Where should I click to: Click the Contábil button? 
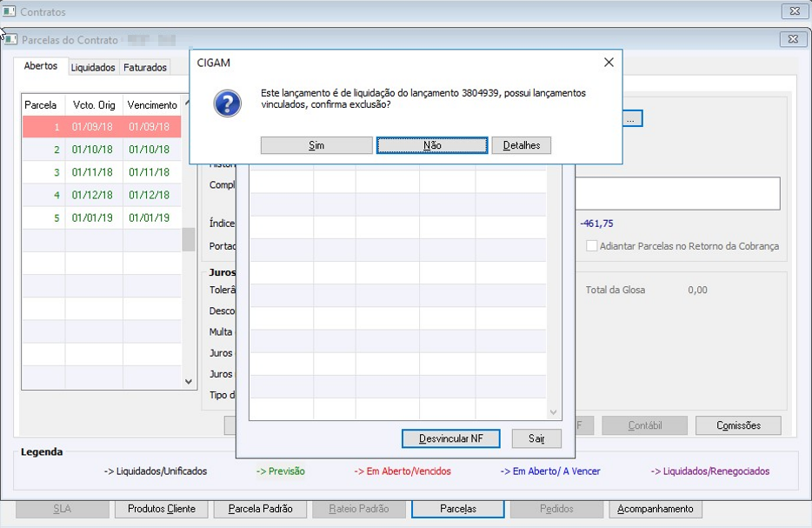point(644,425)
